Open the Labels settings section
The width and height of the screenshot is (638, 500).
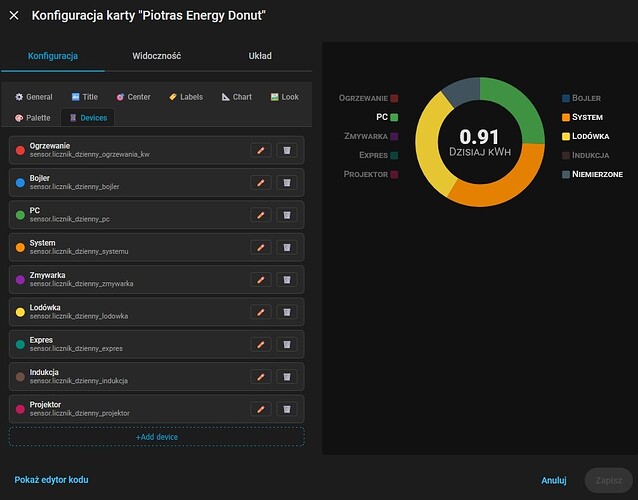pos(186,97)
